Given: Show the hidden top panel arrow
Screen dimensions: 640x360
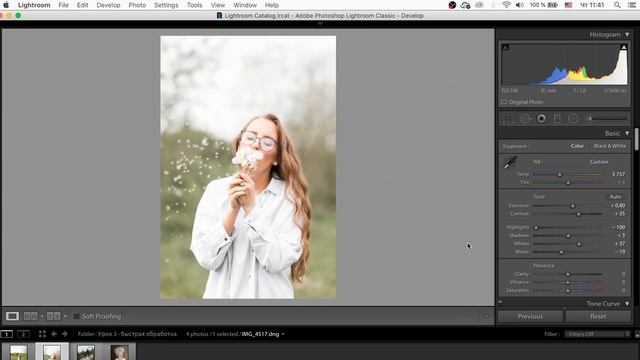Looking at the screenshot, I should (320, 24).
